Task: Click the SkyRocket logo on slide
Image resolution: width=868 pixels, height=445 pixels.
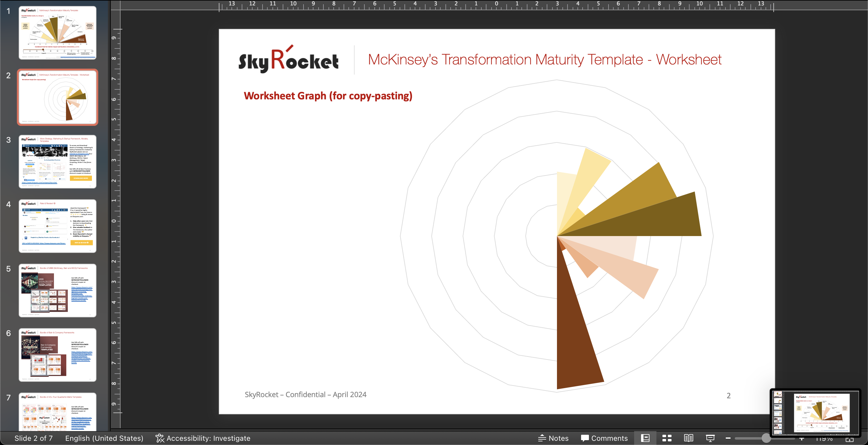Action: [x=288, y=59]
